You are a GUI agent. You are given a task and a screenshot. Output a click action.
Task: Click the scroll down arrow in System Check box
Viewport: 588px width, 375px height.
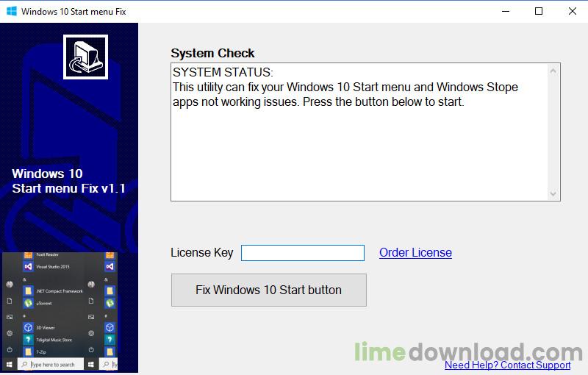point(553,193)
